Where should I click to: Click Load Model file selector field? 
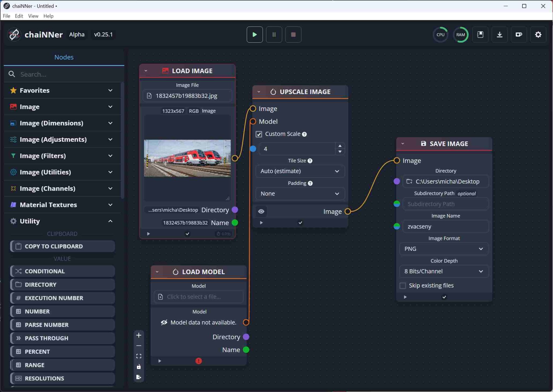(x=198, y=297)
